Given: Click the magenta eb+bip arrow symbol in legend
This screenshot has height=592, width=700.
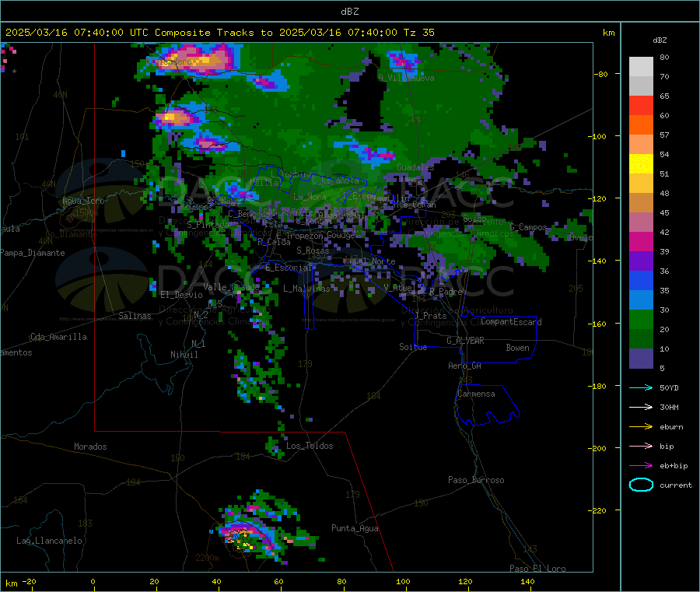Looking at the screenshot, I should coord(641,466).
